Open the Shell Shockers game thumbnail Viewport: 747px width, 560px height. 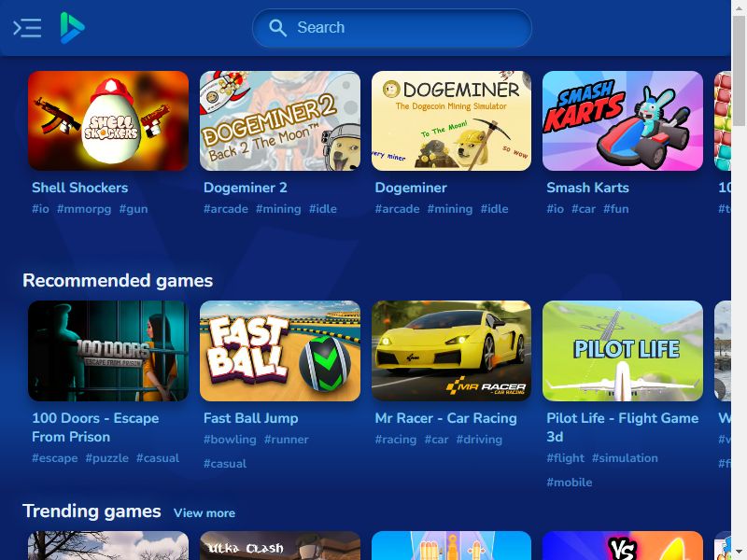click(108, 121)
